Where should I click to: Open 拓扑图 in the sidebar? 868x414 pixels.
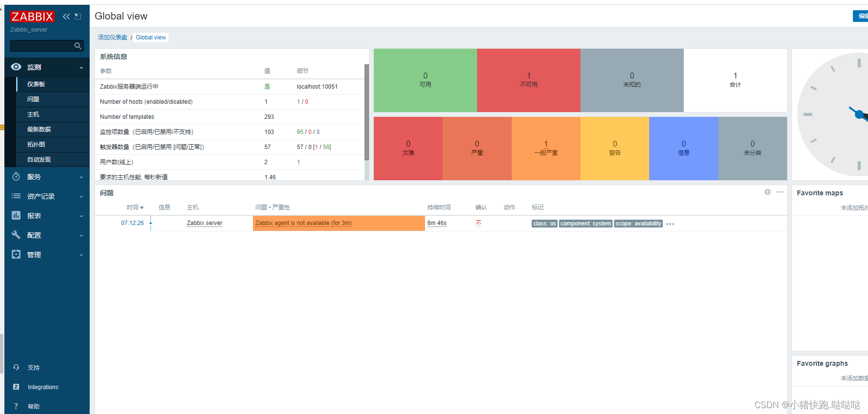[53, 145]
